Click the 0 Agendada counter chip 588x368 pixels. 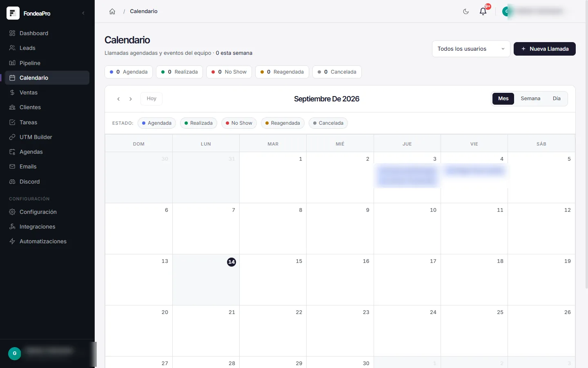coord(129,72)
